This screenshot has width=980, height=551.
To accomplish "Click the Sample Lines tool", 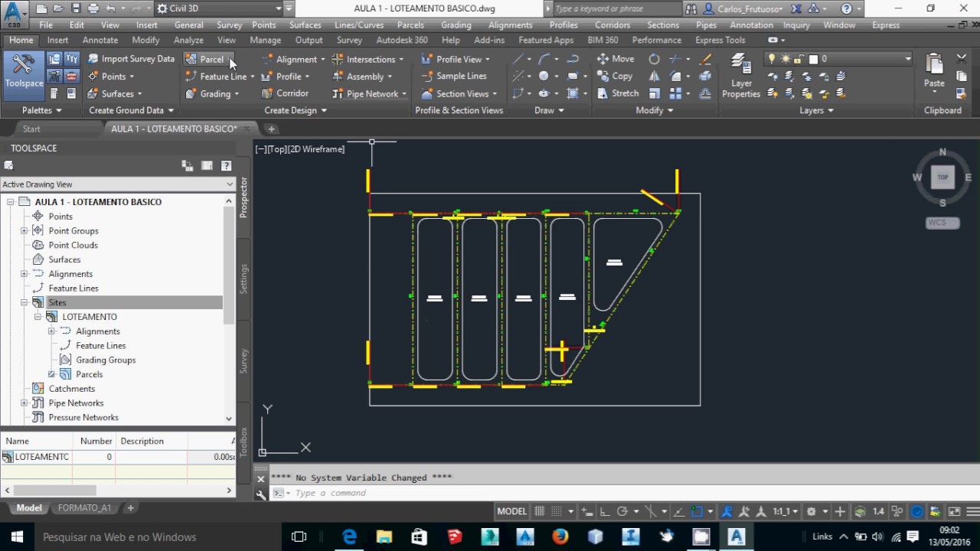I will (x=453, y=76).
